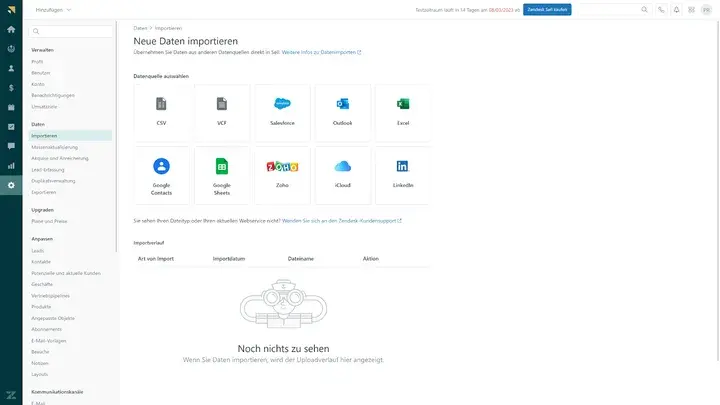Open the Contacts person icon

(x=11, y=68)
